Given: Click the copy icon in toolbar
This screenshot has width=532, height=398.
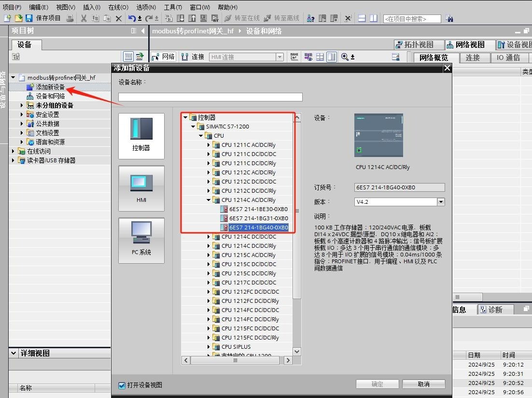Looking at the screenshot, I should [95, 18].
